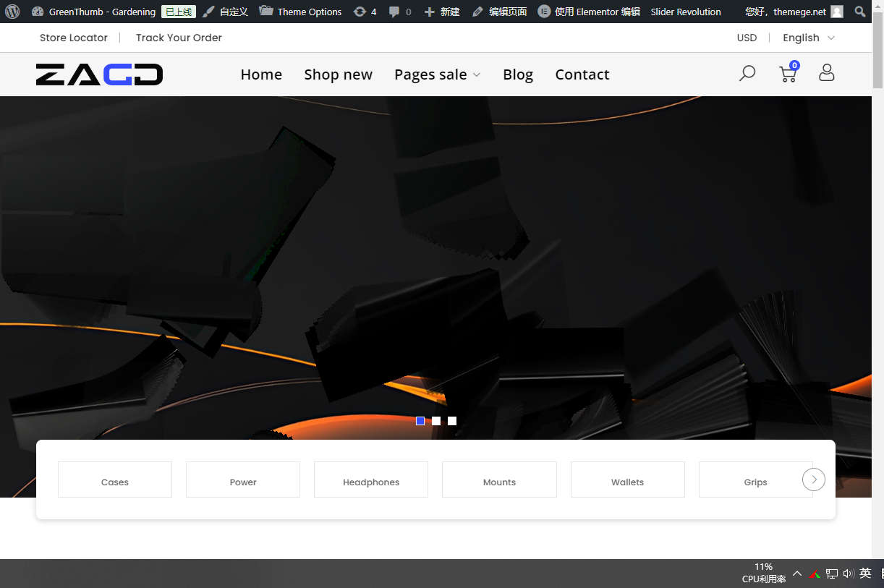Open the Contact page
Image resolution: width=884 pixels, height=588 pixels.
point(582,74)
